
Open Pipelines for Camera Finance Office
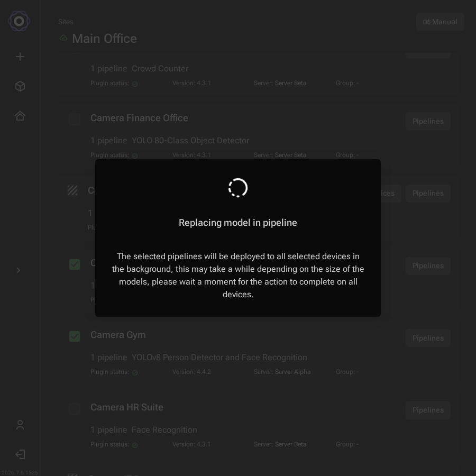click(428, 121)
